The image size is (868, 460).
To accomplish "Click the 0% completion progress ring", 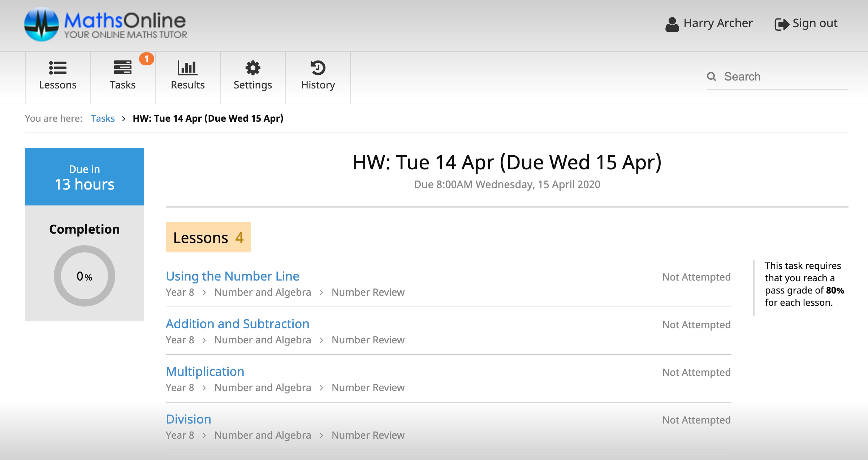I will click(x=85, y=276).
